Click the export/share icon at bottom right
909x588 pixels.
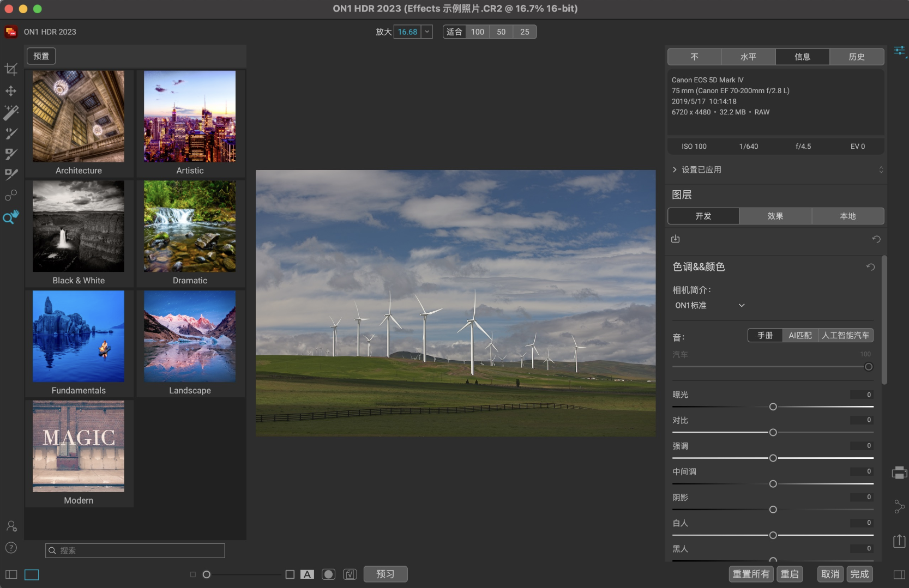coord(898,541)
